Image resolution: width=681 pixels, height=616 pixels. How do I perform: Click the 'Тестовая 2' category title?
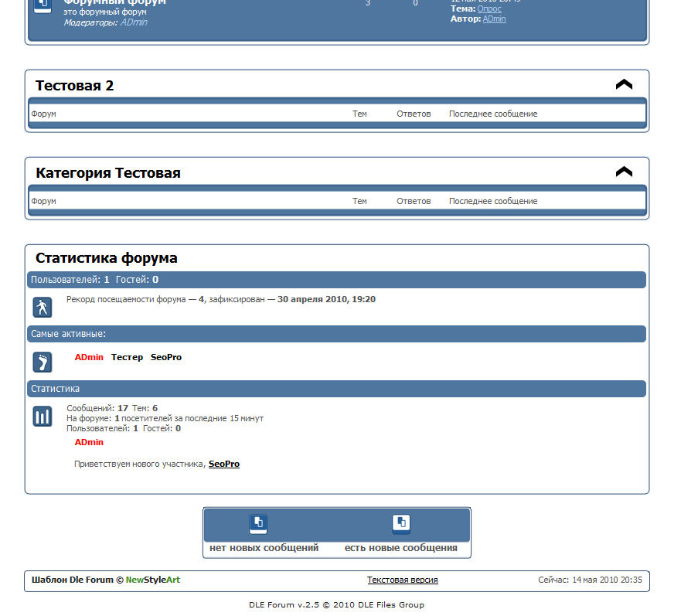point(75,86)
